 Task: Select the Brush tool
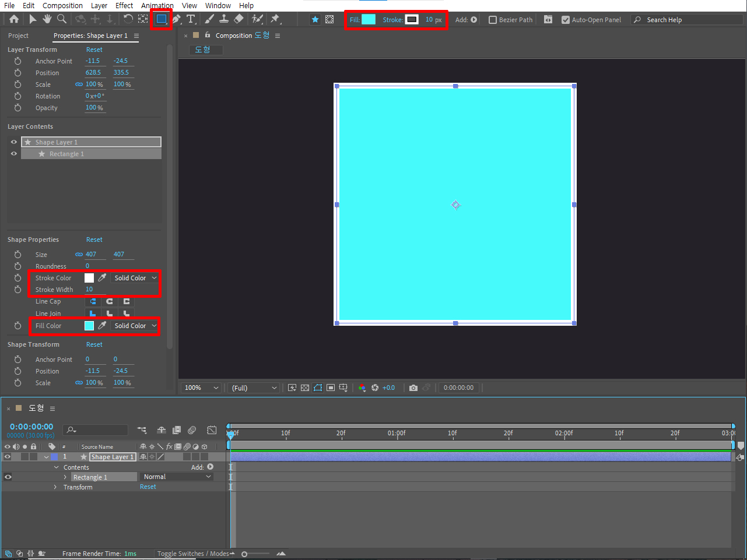[x=209, y=19]
